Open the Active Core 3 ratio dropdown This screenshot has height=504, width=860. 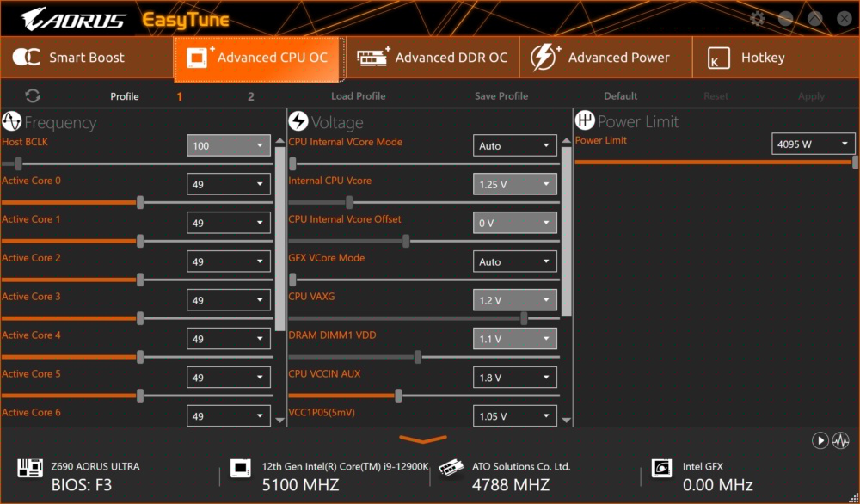click(228, 300)
